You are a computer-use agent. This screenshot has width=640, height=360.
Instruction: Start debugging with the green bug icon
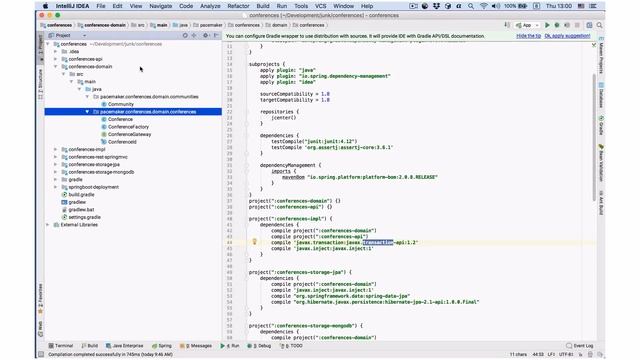[557, 25]
